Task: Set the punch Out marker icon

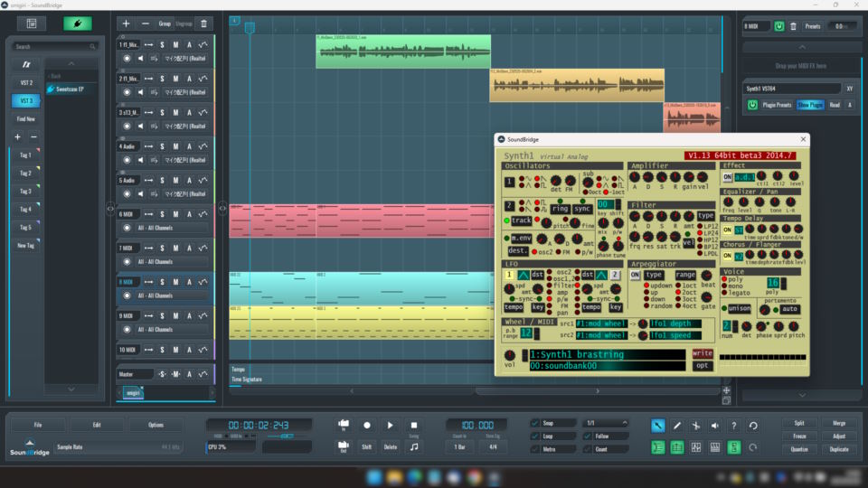Action: pyautogui.click(x=344, y=446)
